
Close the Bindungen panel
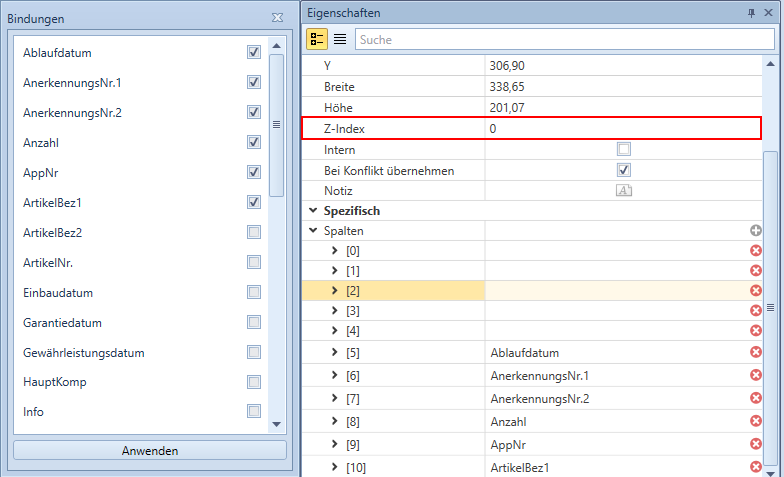(278, 18)
